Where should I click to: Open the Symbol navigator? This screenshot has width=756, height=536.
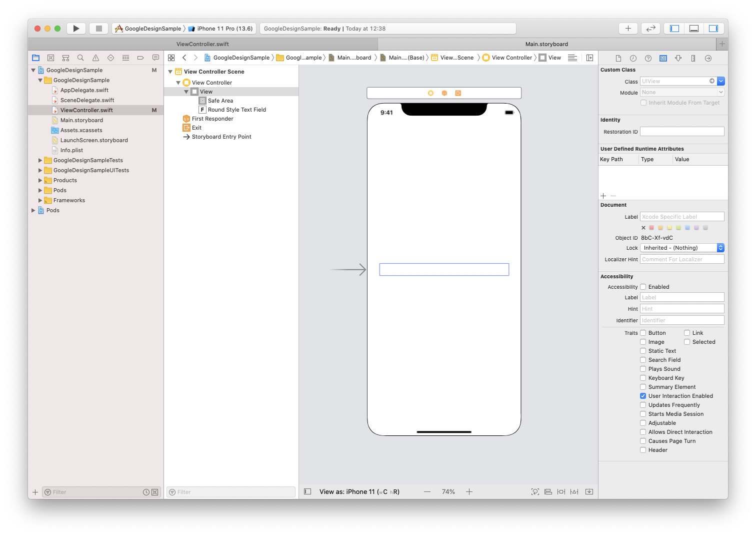coord(65,58)
